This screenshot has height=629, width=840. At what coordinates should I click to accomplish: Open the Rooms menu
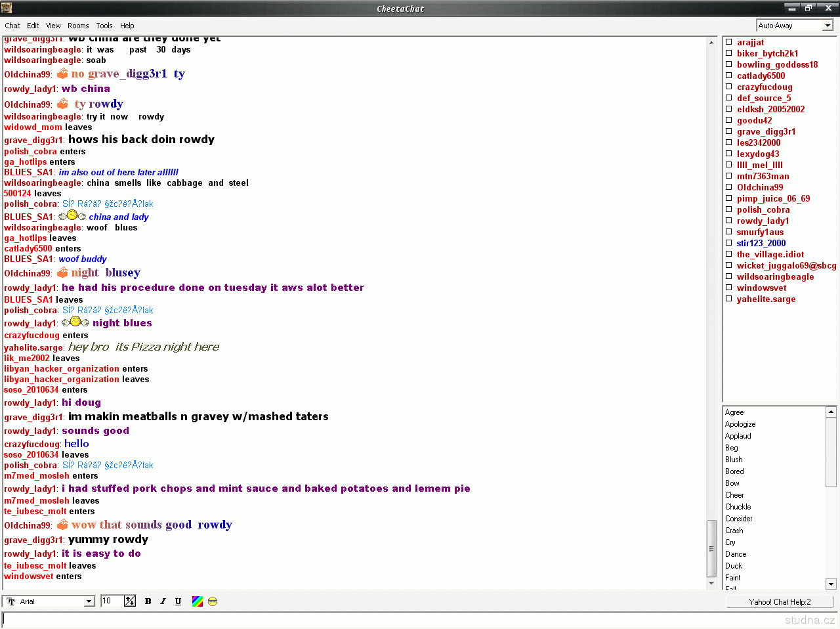(78, 26)
